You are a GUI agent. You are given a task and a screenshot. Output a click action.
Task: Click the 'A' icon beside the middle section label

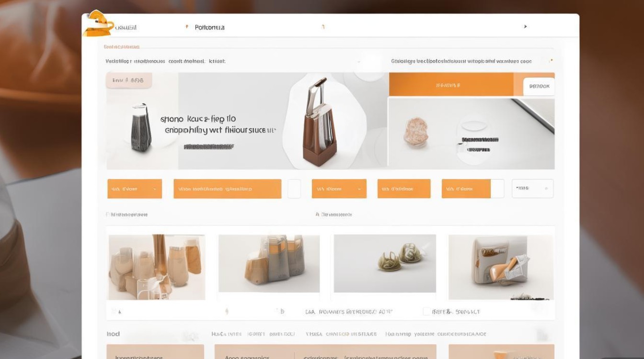click(x=317, y=214)
